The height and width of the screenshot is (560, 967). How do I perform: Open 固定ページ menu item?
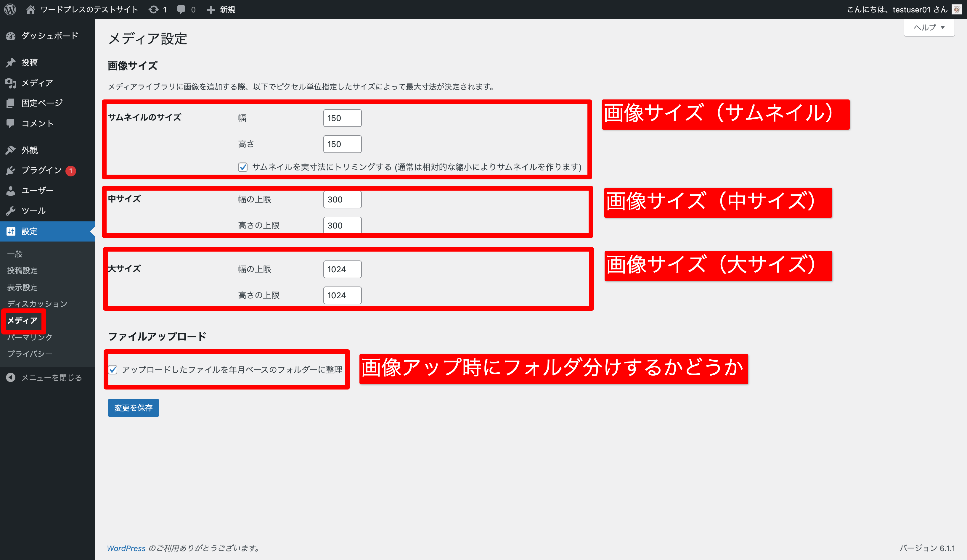(47, 103)
